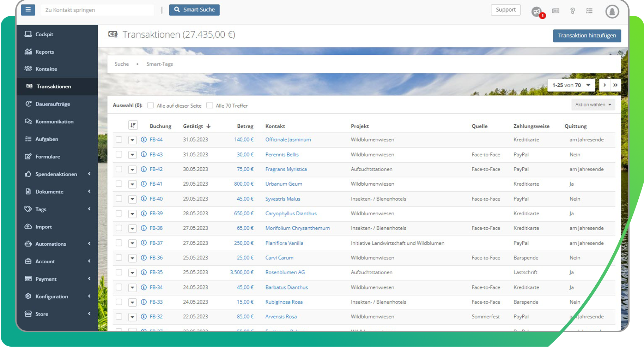644x347 pixels.
Task: Check 'Alle auf dieser Seite' checkbox
Action: pyautogui.click(x=151, y=105)
